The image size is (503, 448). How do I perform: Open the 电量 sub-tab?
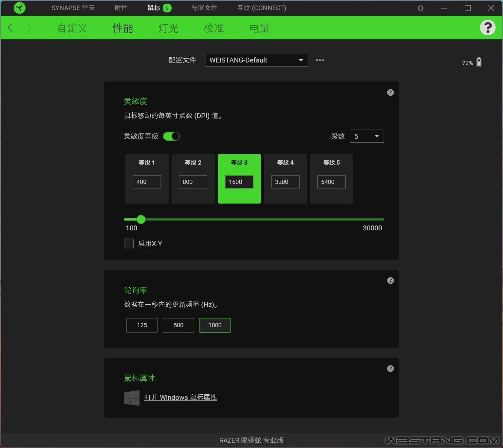tap(259, 28)
